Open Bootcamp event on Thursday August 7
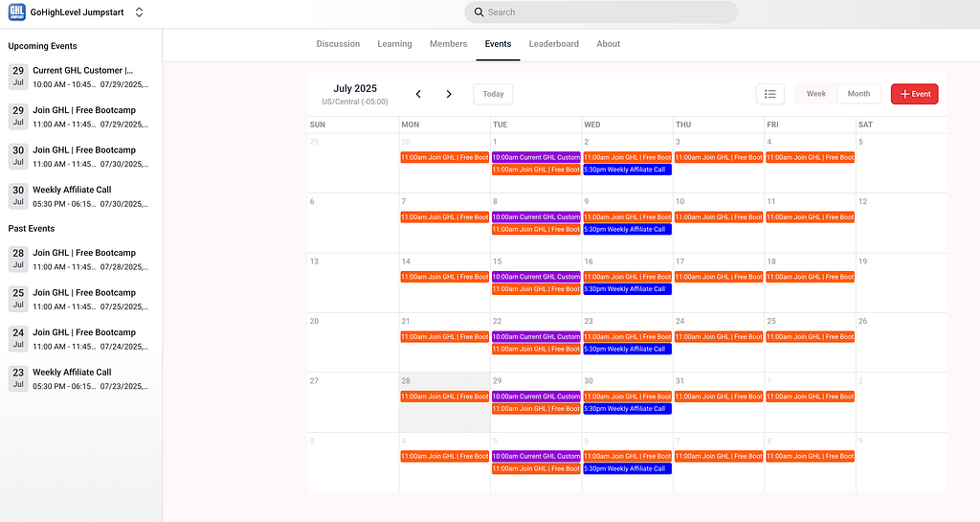 tap(719, 456)
